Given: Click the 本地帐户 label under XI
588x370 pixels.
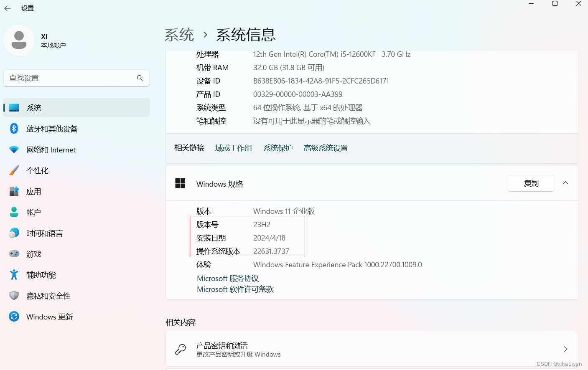Looking at the screenshot, I should 53,45.
